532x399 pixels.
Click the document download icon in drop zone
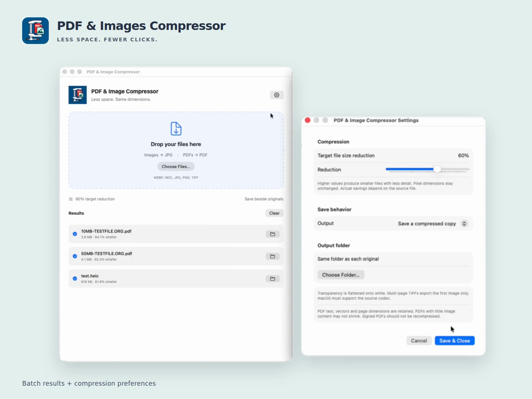coord(176,129)
